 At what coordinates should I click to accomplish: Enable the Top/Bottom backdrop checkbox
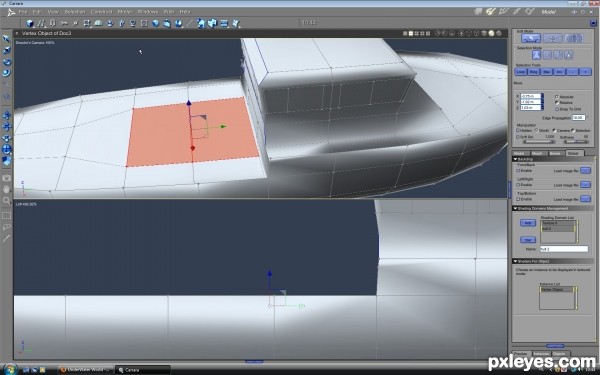point(518,199)
